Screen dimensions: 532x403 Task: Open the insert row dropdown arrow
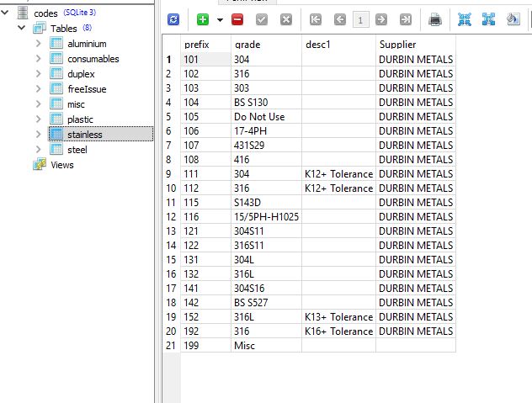click(x=220, y=19)
